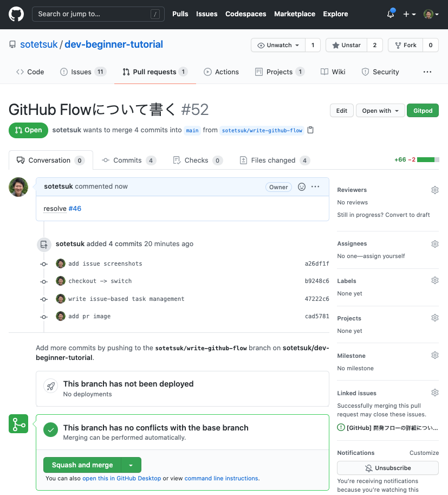This screenshot has width=448, height=495.
Task: Click the slash shortcut icon in search
Action: [x=155, y=14]
